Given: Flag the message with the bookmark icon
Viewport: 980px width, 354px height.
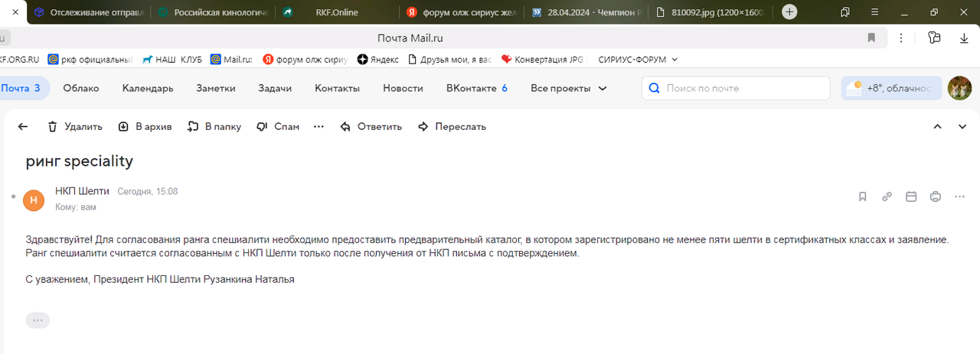Looking at the screenshot, I should coord(863,196).
